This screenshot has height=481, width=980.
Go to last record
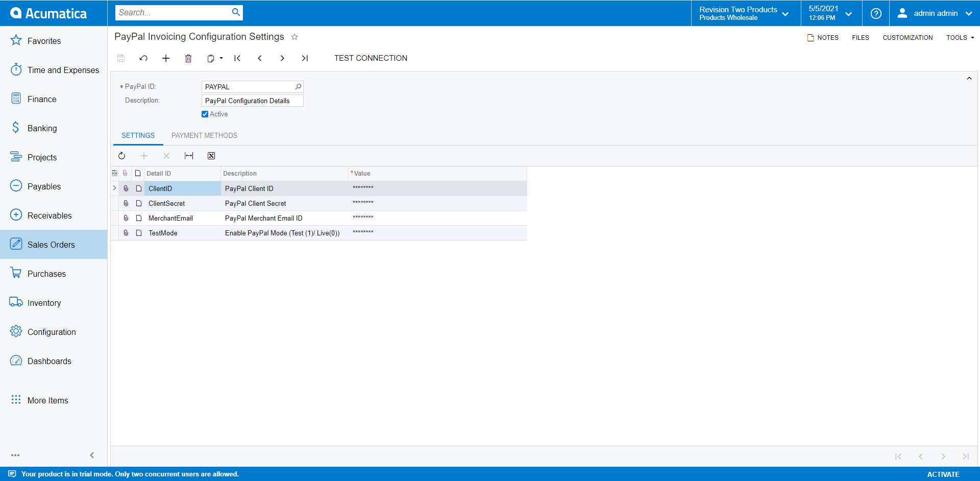[x=305, y=58]
